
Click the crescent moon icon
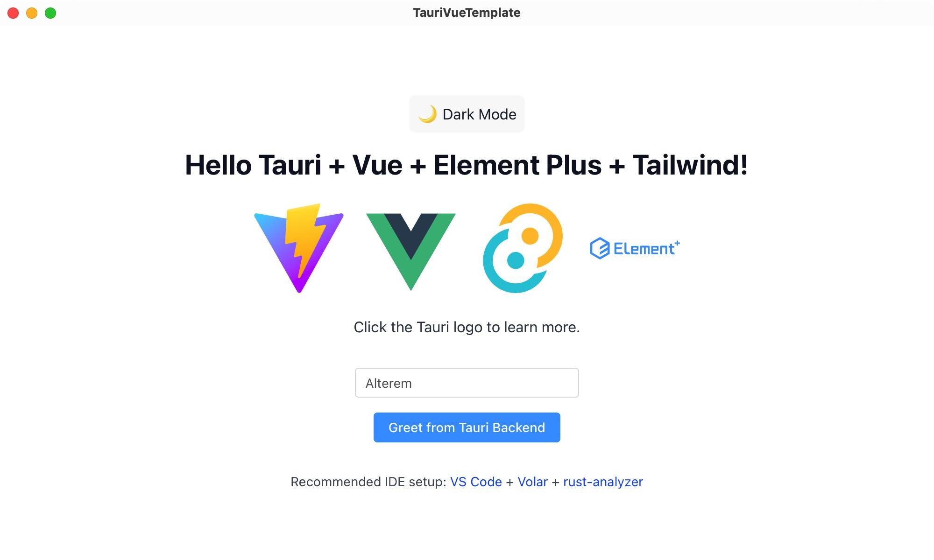[427, 114]
